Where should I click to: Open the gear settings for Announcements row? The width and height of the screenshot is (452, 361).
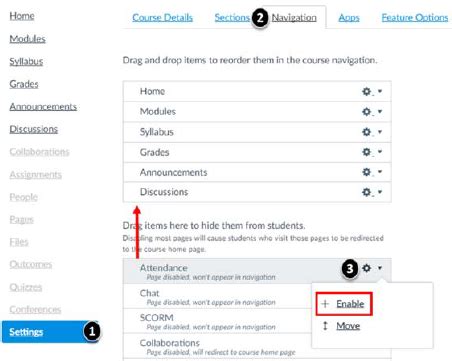click(367, 172)
